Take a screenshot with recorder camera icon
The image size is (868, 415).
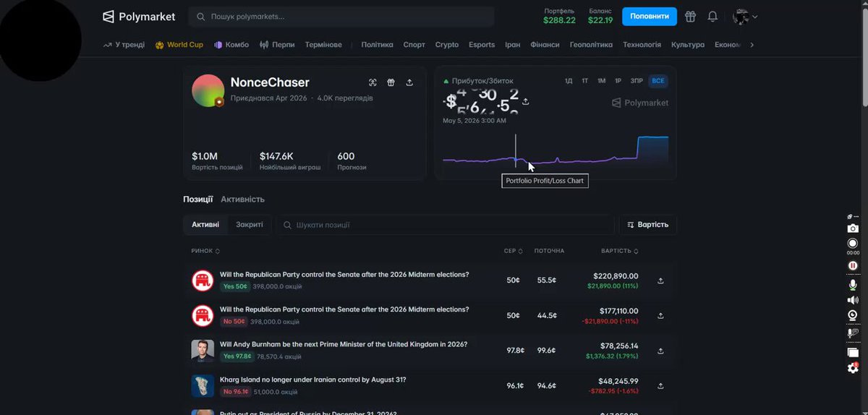pyautogui.click(x=853, y=228)
